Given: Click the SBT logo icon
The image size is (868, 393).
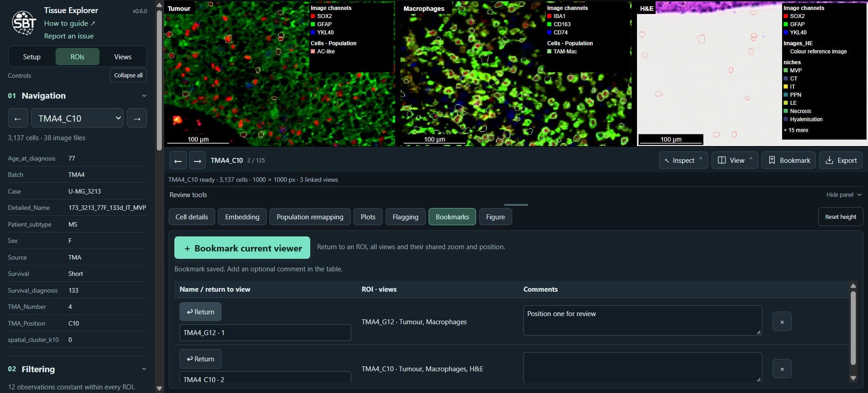Looking at the screenshot, I should pyautogui.click(x=24, y=23).
